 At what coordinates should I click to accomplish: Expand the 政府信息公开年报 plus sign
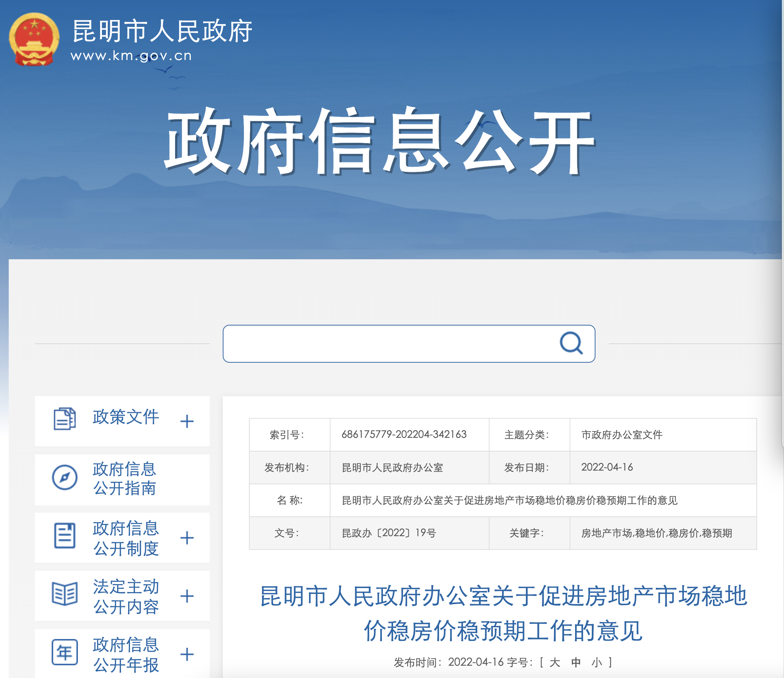pyautogui.click(x=187, y=655)
